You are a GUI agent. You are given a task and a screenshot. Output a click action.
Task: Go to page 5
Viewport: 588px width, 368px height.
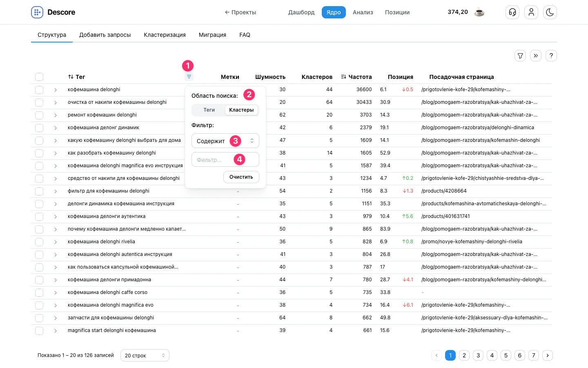click(x=506, y=355)
